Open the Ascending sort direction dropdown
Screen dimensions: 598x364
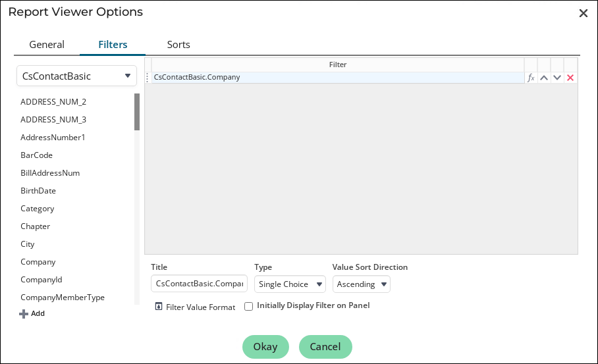tap(361, 284)
